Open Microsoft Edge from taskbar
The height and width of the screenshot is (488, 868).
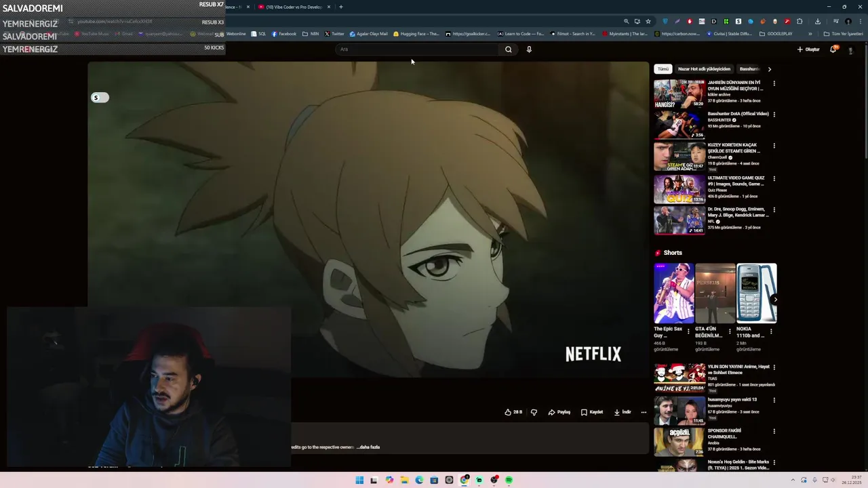coord(419,480)
